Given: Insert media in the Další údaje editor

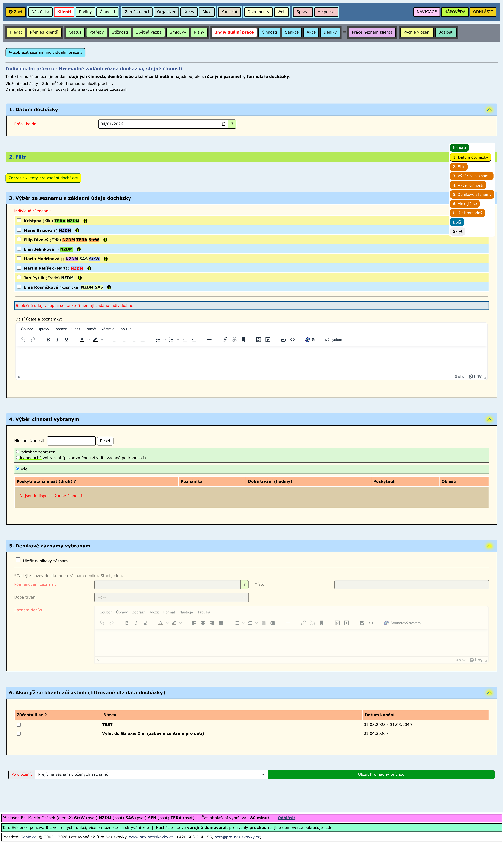Looking at the screenshot, I should tap(268, 340).
